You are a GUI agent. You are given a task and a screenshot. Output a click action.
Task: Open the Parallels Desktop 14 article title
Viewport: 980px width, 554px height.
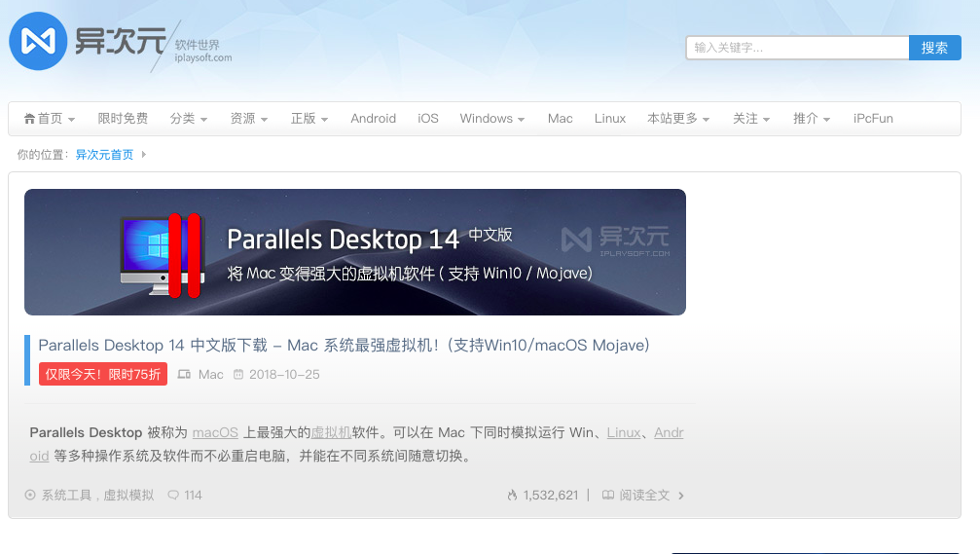coord(344,346)
